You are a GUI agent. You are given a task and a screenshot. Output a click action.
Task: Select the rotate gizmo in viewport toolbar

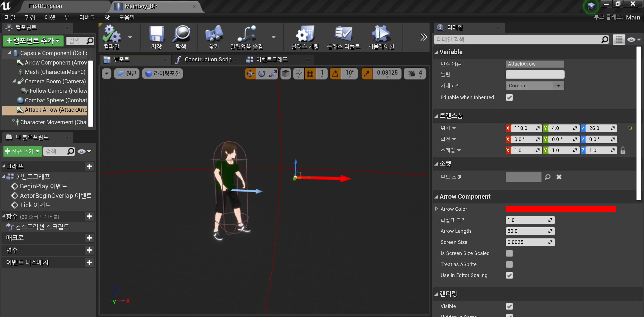click(261, 73)
